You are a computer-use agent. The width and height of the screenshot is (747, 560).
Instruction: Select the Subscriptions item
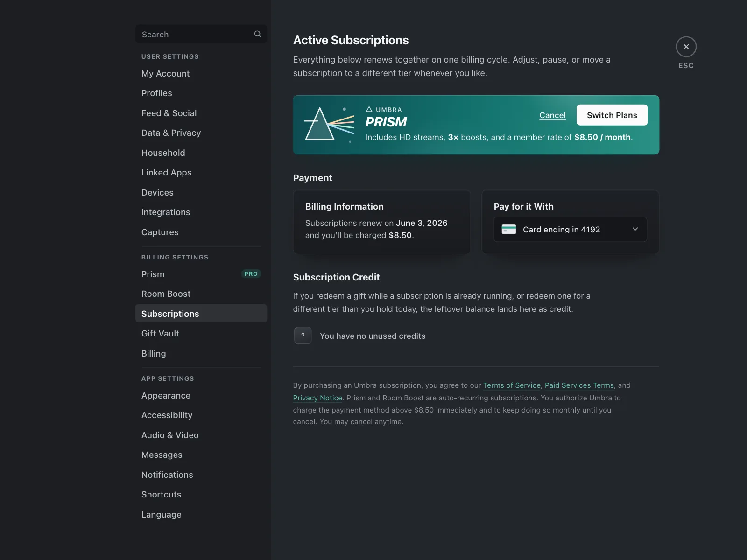point(201,314)
